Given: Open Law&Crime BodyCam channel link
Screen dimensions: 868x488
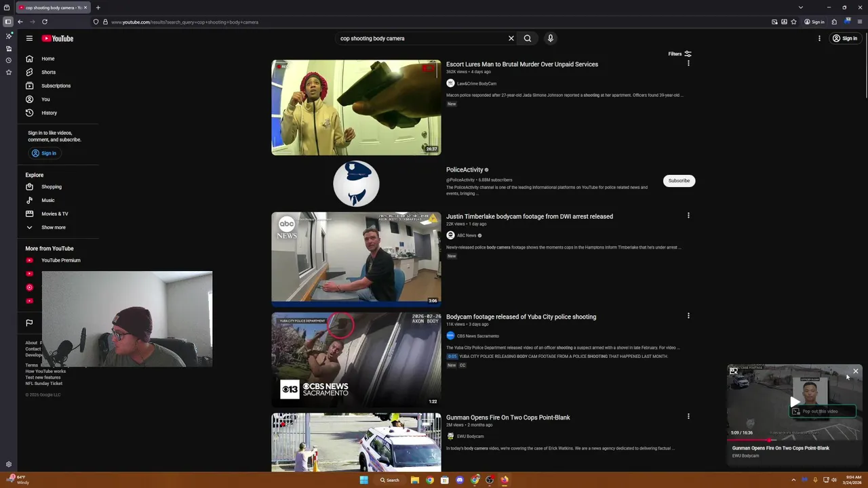Looking at the screenshot, I should click(477, 83).
